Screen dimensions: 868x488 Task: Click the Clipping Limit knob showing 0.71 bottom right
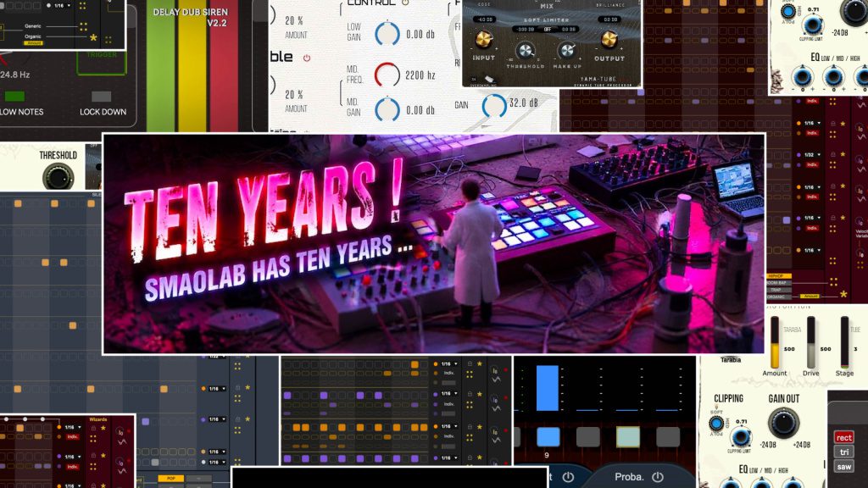pos(741,437)
